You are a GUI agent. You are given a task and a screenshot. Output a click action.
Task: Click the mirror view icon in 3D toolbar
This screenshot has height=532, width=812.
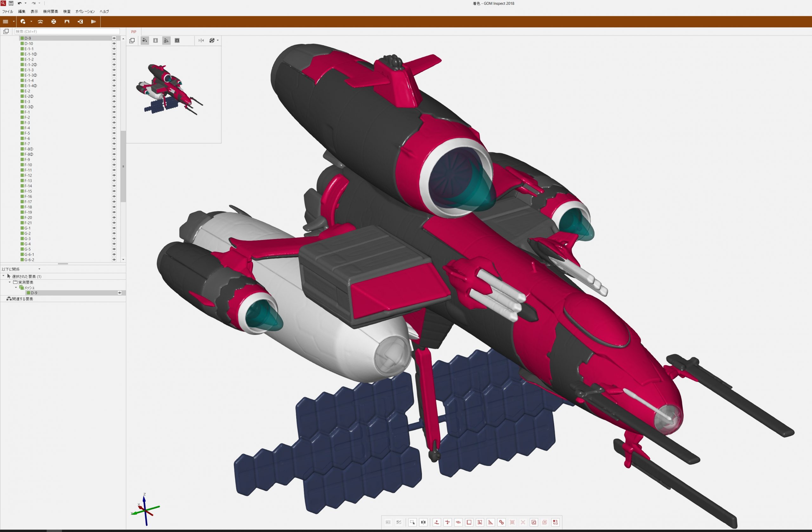(x=201, y=40)
